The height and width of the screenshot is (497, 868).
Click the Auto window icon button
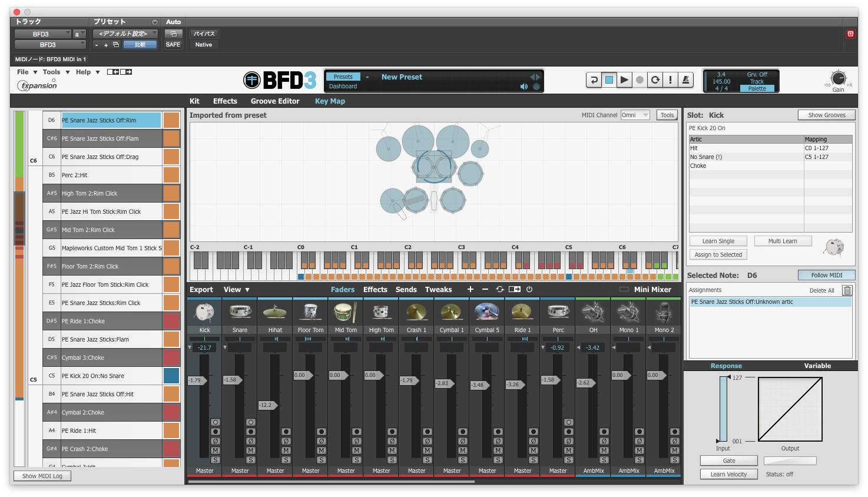point(173,34)
